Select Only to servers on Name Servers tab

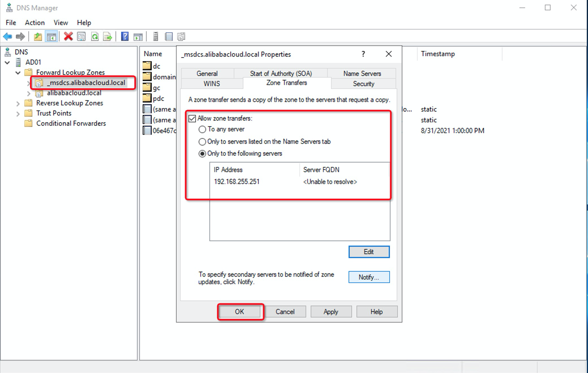[x=202, y=142]
